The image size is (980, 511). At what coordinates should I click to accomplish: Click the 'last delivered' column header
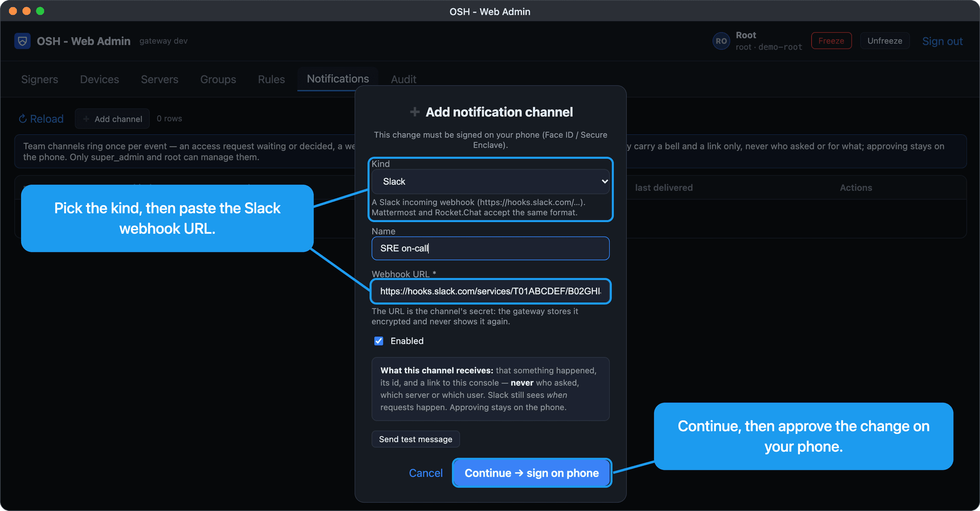coord(664,188)
